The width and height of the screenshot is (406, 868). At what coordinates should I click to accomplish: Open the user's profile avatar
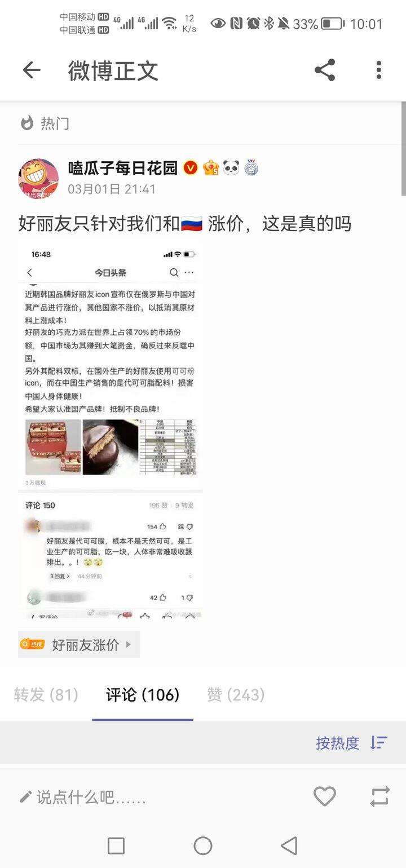[38, 179]
